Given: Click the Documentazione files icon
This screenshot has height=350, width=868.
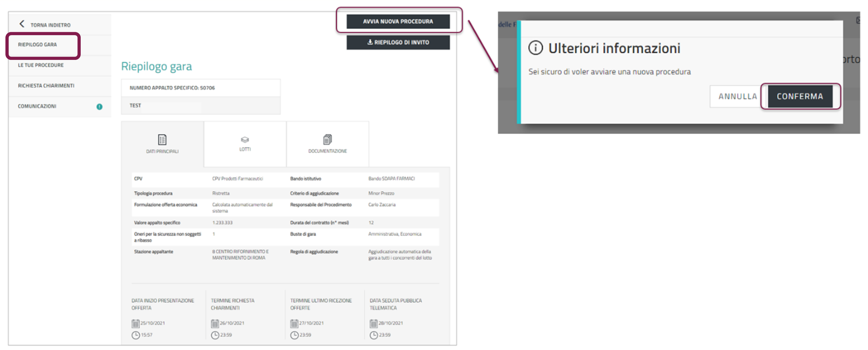Looking at the screenshot, I should [x=327, y=139].
